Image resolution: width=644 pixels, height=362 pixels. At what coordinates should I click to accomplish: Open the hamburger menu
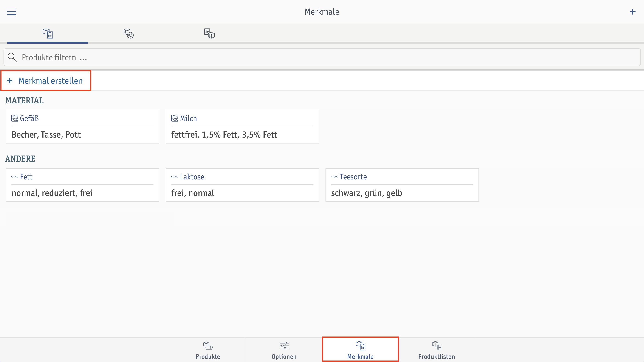click(11, 12)
